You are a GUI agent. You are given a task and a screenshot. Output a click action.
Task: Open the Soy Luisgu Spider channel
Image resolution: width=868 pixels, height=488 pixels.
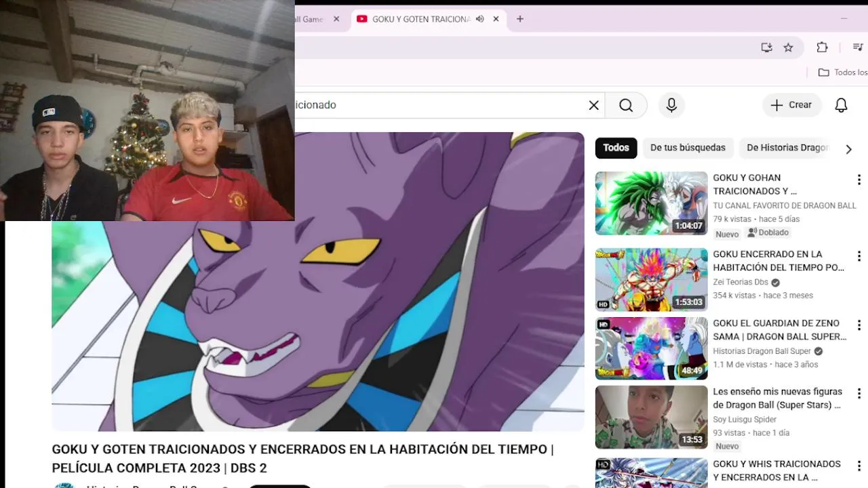point(745,420)
